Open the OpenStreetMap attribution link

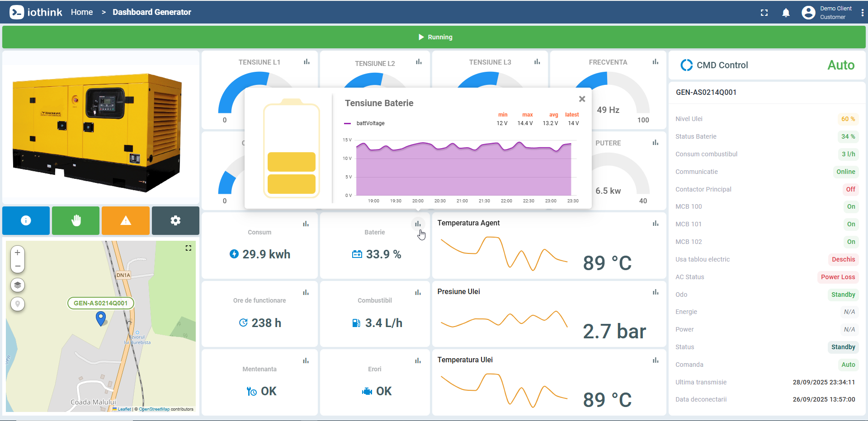pos(154,409)
